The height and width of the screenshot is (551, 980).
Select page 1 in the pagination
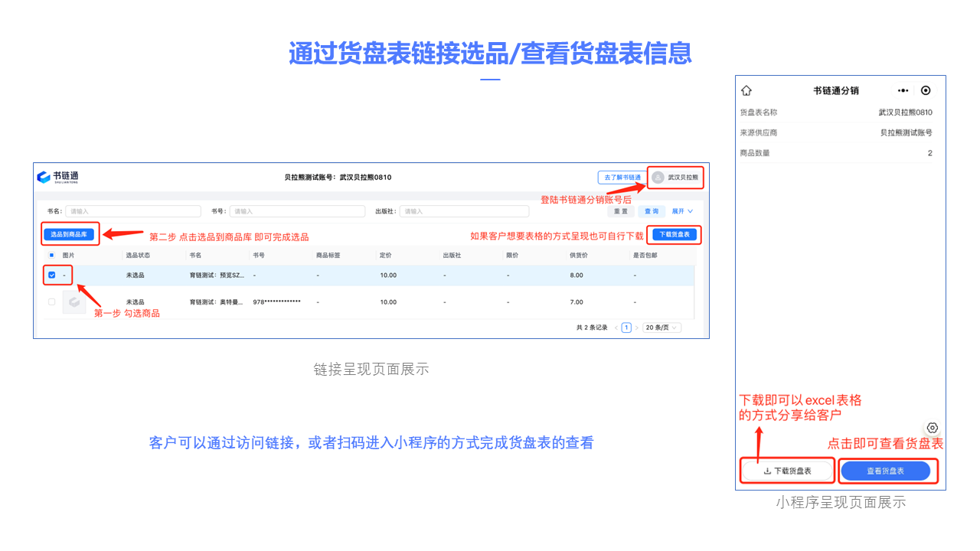click(x=626, y=328)
